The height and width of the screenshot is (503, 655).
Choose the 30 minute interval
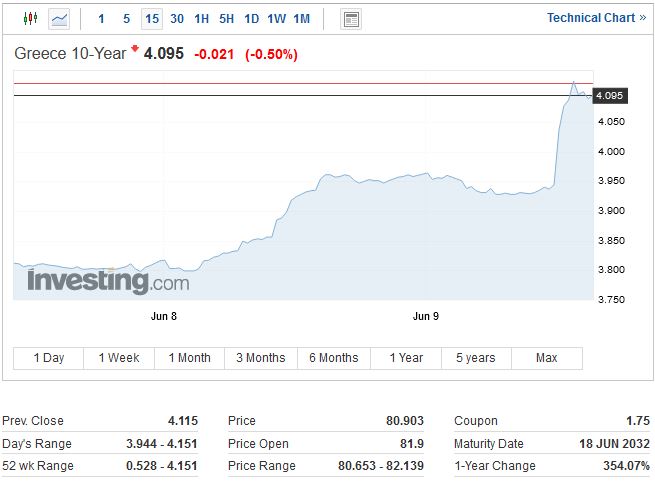(x=177, y=19)
